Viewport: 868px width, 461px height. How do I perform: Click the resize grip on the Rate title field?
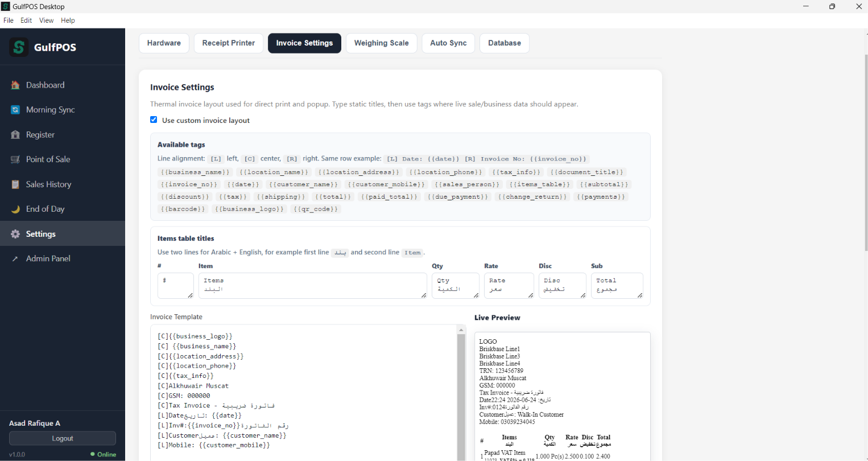(x=530, y=295)
